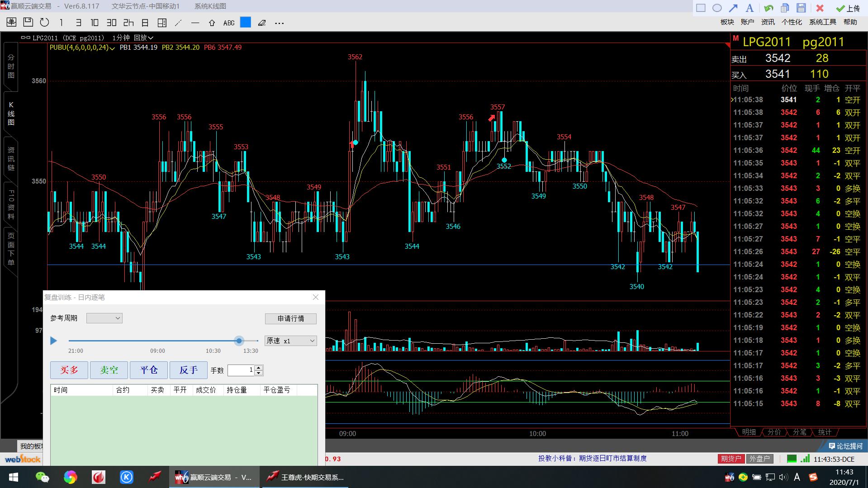This screenshot has height=488, width=868.
Task: Open WeChat from the Windows taskbar
Action: [43, 477]
